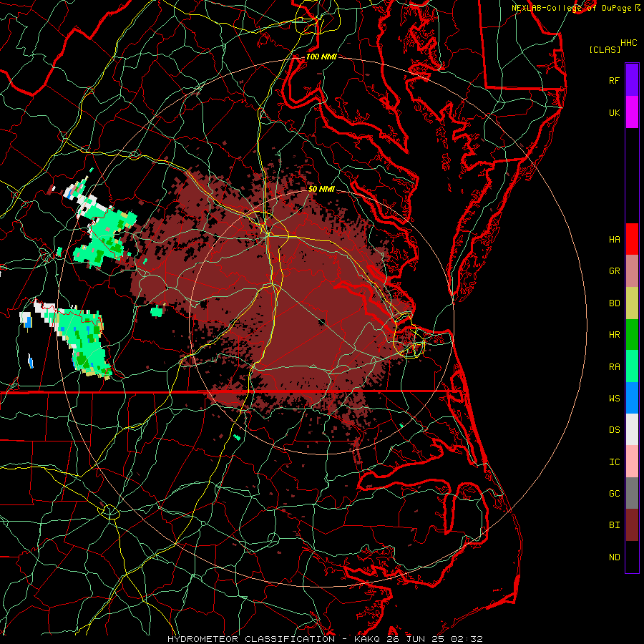Image resolution: width=644 pixels, height=644 pixels.
Task: Click the HR dark green legend swatch
Action: click(632, 335)
